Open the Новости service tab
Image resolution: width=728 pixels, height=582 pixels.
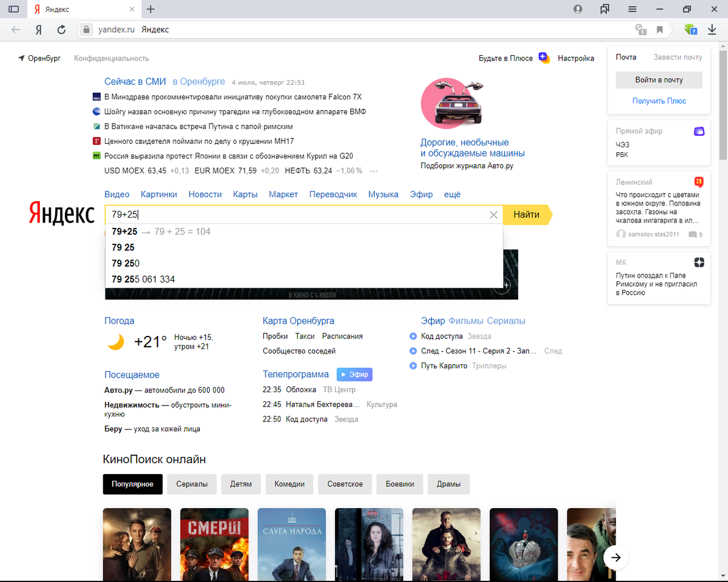(205, 194)
